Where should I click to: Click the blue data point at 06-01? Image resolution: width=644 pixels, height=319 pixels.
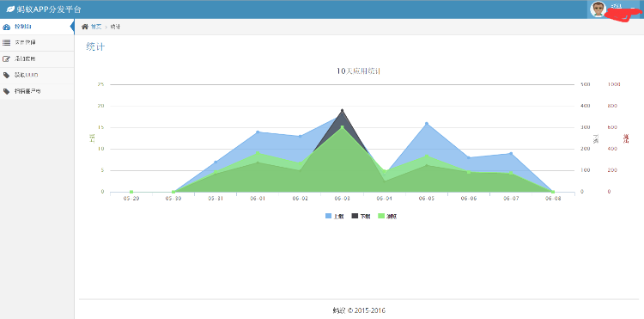[x=258, y=132]
